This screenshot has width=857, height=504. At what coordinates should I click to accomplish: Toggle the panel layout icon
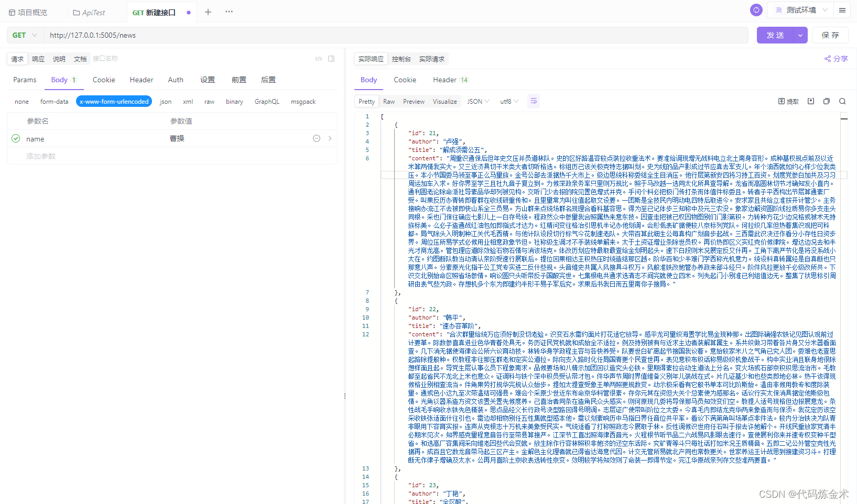pyautogui.click(x=331, y=59)
